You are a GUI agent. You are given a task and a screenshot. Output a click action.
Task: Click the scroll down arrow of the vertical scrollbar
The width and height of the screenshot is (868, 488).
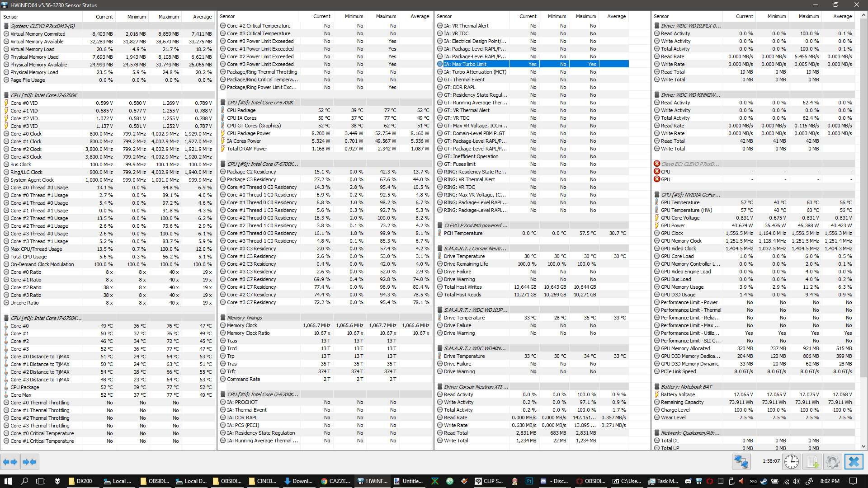tap(863, 446)
